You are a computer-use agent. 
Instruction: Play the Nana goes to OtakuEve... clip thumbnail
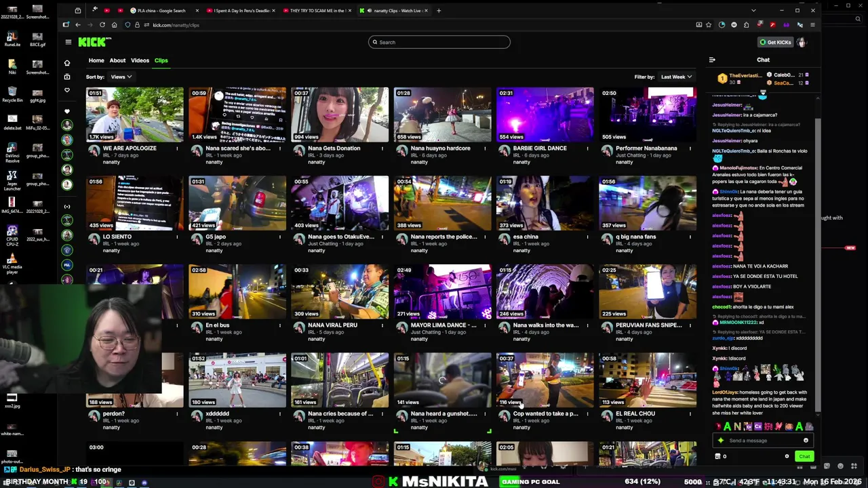[340, 203]
